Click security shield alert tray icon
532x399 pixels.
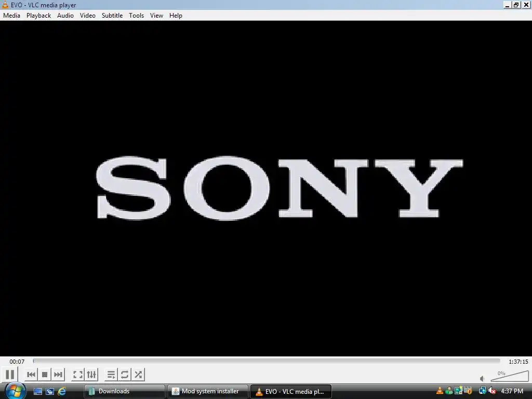click(468, 391)
